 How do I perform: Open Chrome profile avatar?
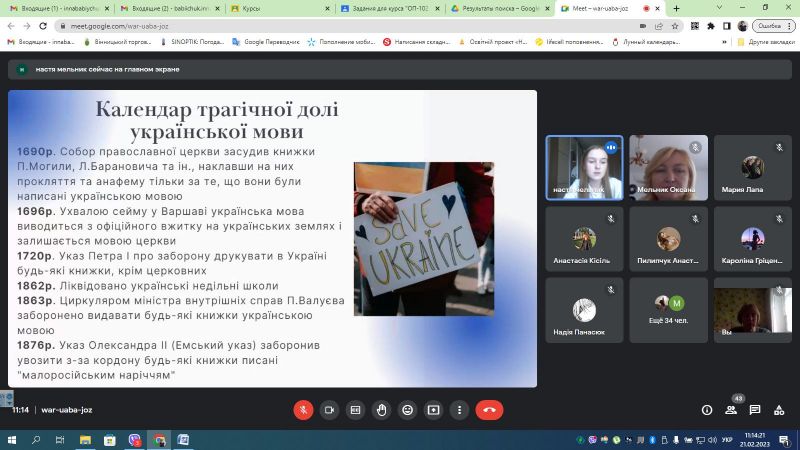pos(742,26)
